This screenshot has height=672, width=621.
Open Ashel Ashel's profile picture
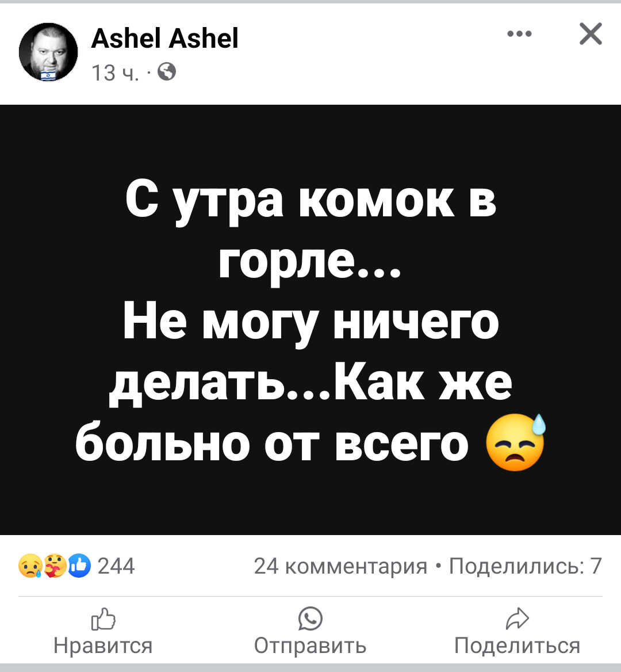tap(48, 52)
